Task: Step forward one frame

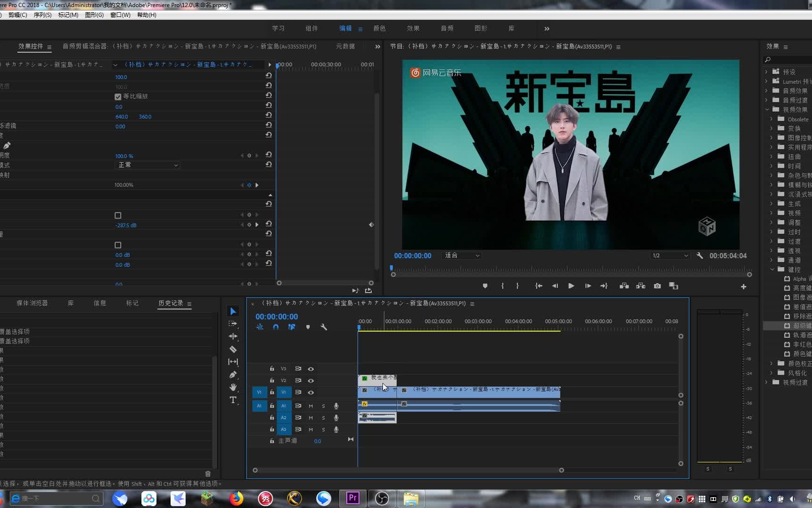Action: pos(588,286)
